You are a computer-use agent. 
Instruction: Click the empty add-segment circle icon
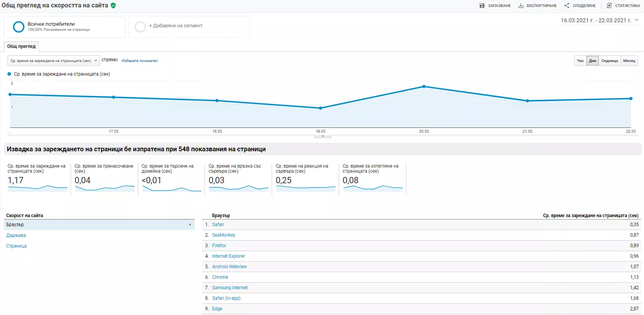point(140,27)
